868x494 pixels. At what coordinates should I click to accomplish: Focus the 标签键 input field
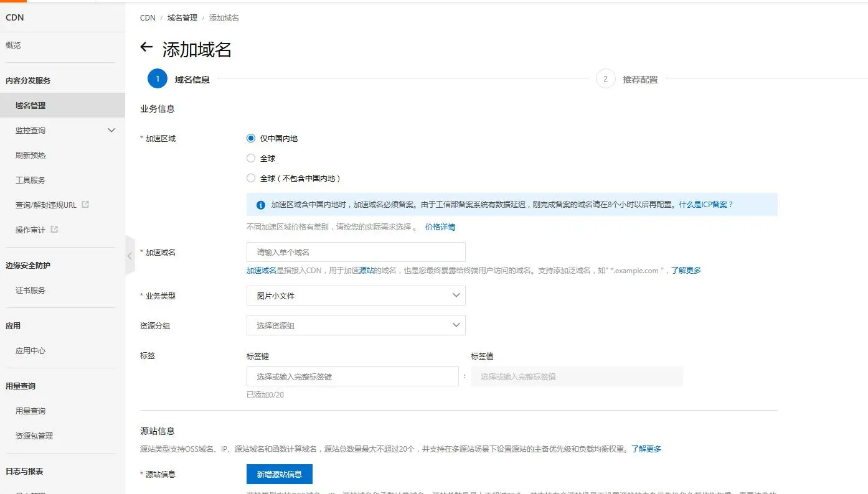pos(352,376)
